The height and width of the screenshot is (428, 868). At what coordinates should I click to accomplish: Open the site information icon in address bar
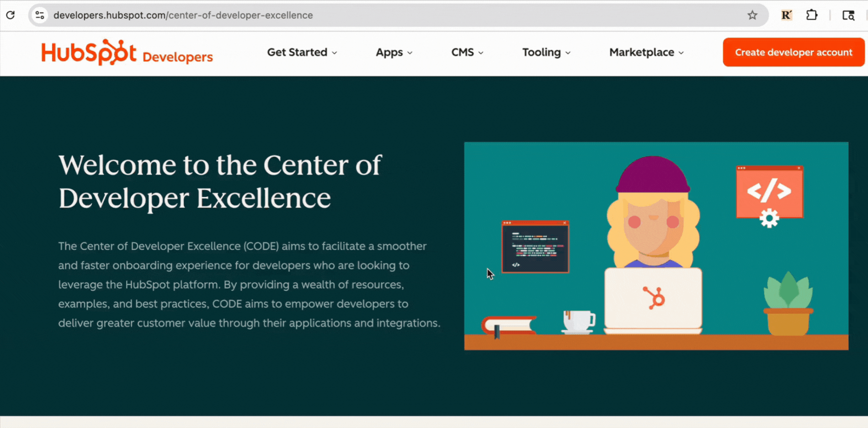coord(40,15)
